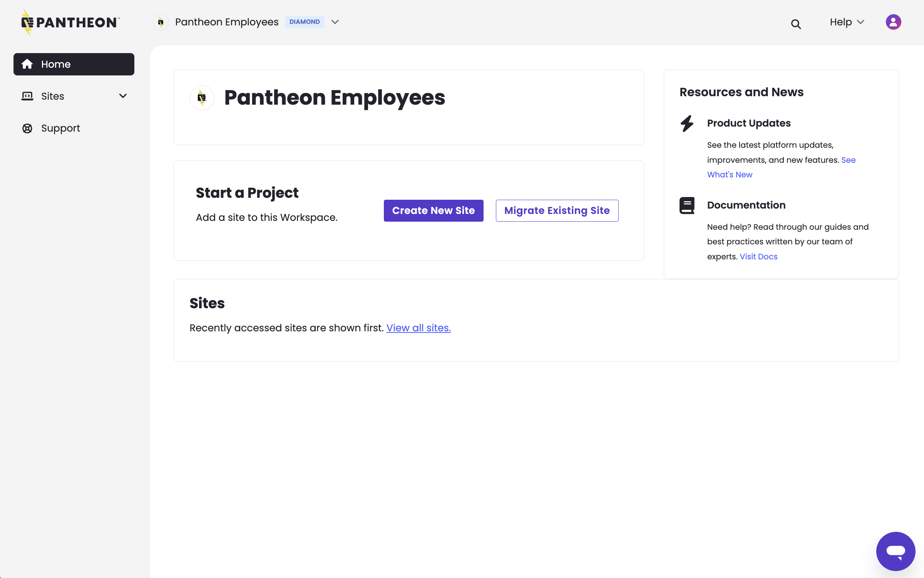
Task: Open the View all sites link
Action: (x=418, y=327)
